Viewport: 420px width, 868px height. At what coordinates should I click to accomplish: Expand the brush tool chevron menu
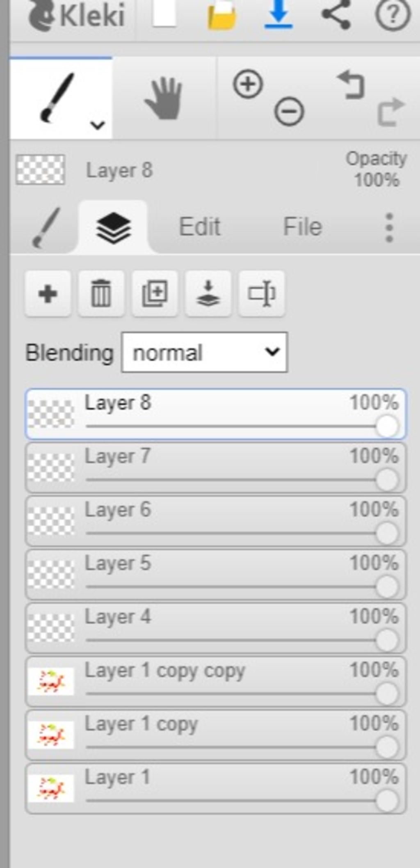coord(98,125)
